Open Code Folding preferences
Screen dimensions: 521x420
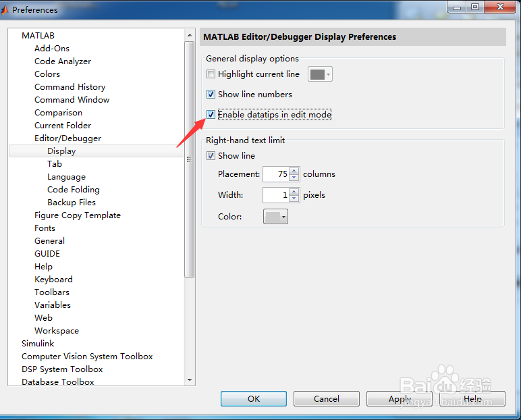click(x=74, y=190)
